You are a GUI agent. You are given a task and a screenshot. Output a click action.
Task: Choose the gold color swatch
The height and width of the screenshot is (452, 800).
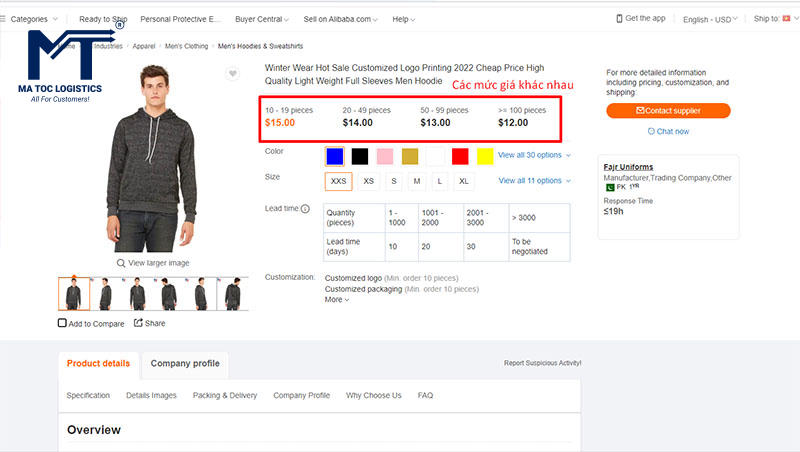[410, 156]
